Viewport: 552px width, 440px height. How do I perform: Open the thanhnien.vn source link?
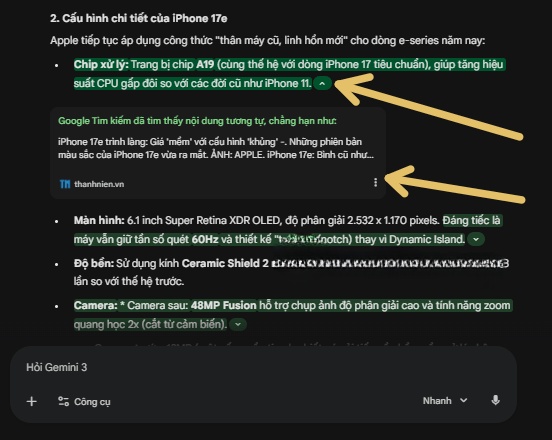point(99,184)
